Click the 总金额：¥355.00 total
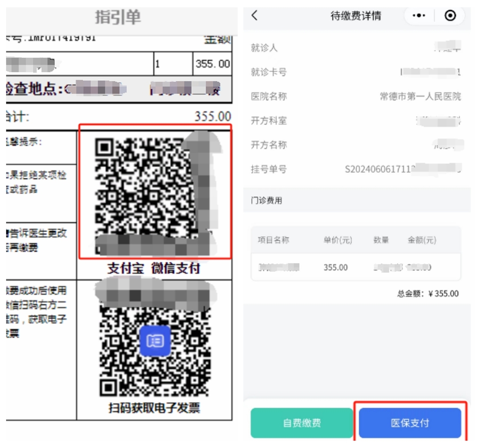 pyautogui.click(x=428, y=294)
